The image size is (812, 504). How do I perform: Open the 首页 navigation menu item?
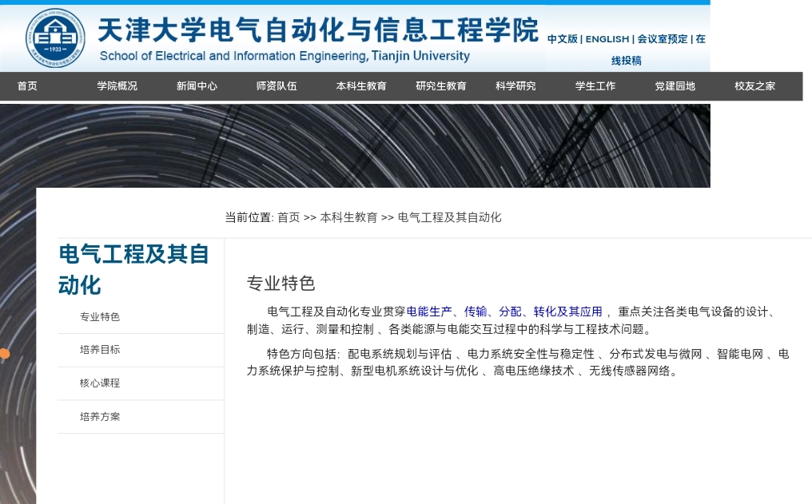(26, 85)
